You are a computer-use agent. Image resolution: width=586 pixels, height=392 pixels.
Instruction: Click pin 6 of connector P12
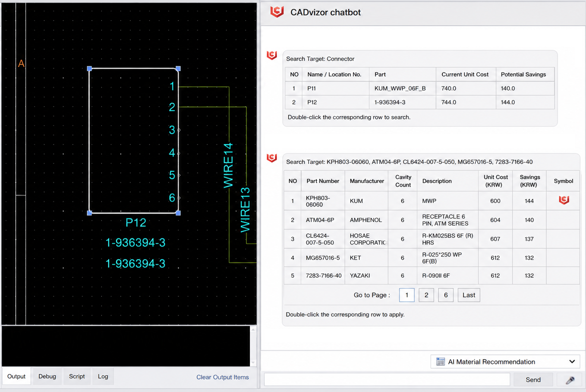(172, 198)
